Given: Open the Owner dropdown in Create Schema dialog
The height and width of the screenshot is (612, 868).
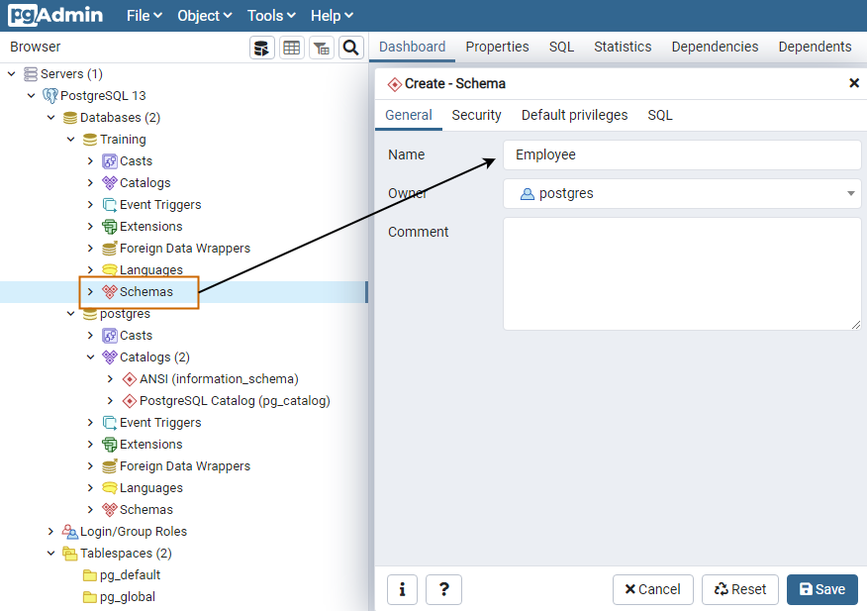Looking at the screenshot, I should point(849,194).
